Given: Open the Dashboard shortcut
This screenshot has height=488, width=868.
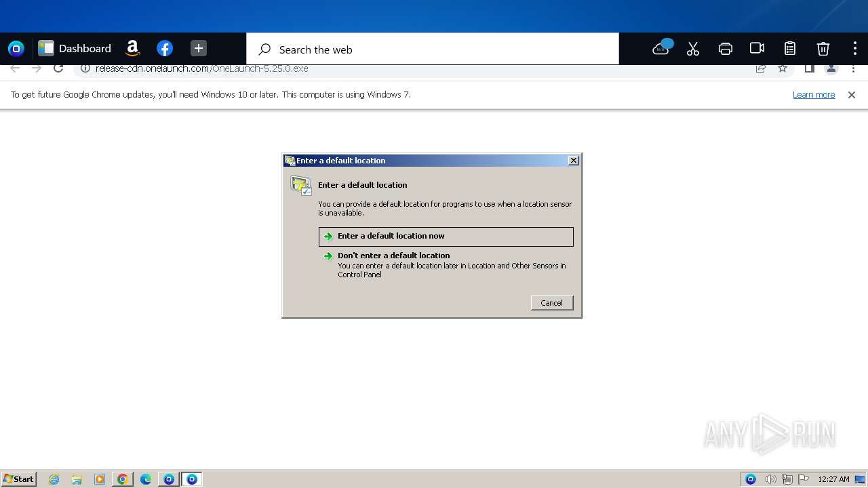Looking at the screenshot, I should point(75,48).
